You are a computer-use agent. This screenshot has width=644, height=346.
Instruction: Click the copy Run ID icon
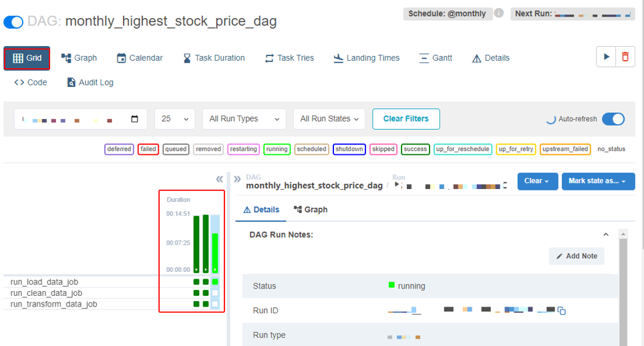click(562, 311)
